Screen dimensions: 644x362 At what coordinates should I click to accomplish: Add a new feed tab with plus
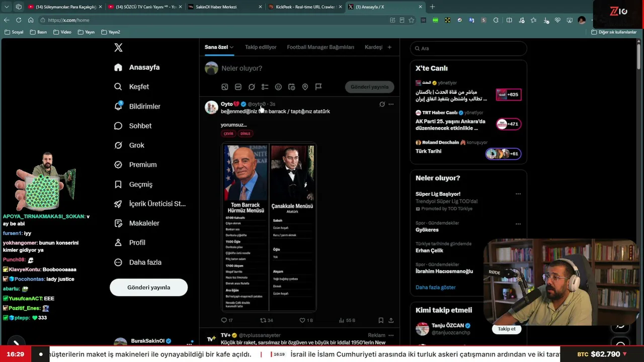click(389, 47)
